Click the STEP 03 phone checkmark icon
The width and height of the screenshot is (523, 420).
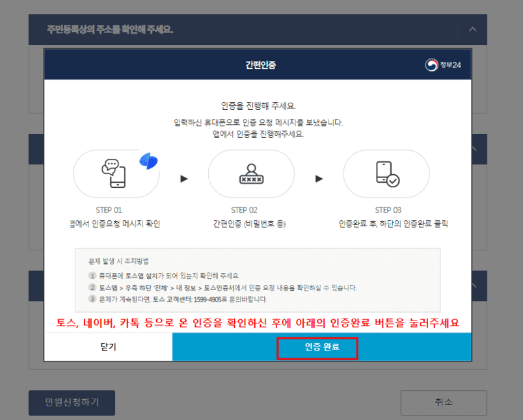(388, 174)
